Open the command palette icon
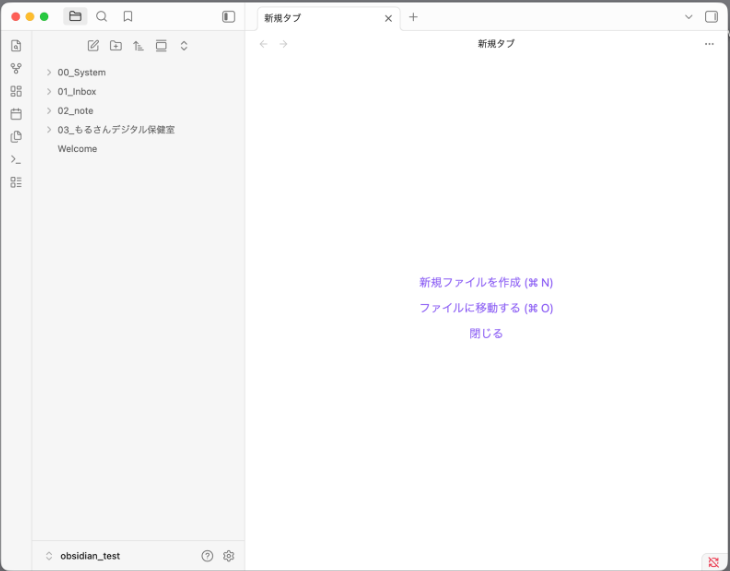The image size is (730, 571). coord(16,160)
